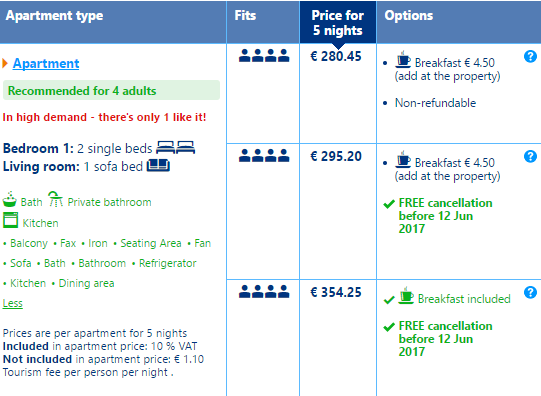
Task: Click the Kitchen oven icon
Action: 10,220
